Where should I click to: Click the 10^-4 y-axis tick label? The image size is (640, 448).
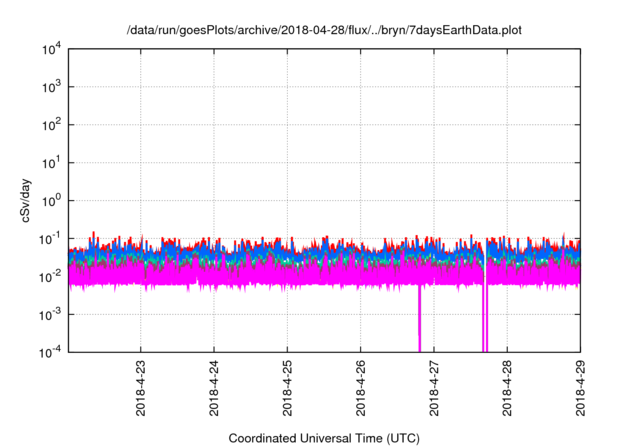[50, 351]
